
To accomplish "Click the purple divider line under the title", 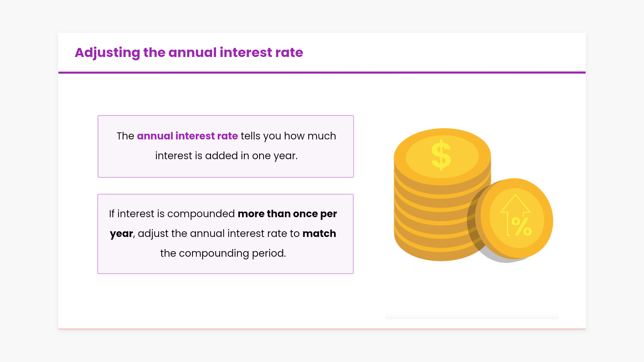I will click(322, 72).
